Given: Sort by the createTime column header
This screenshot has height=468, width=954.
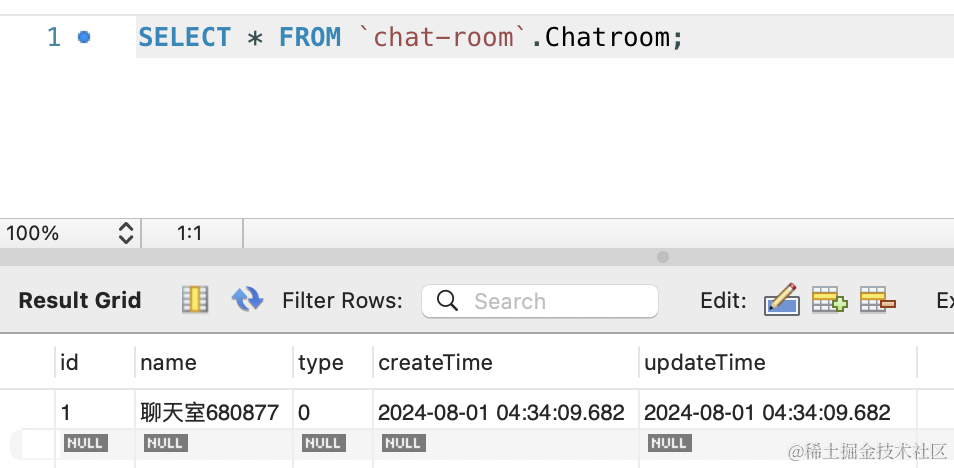Looking at the screenshot, I should click(435, 363).
